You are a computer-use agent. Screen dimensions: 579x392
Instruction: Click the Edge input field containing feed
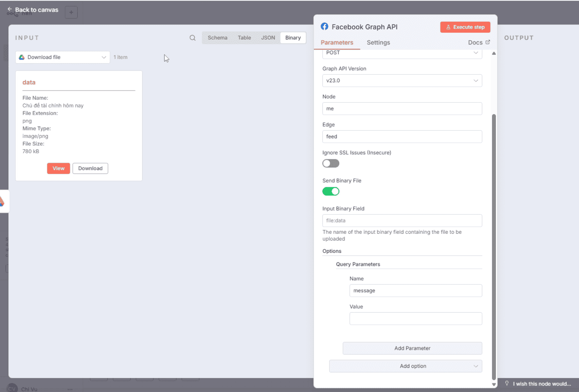tap(402, 137)
